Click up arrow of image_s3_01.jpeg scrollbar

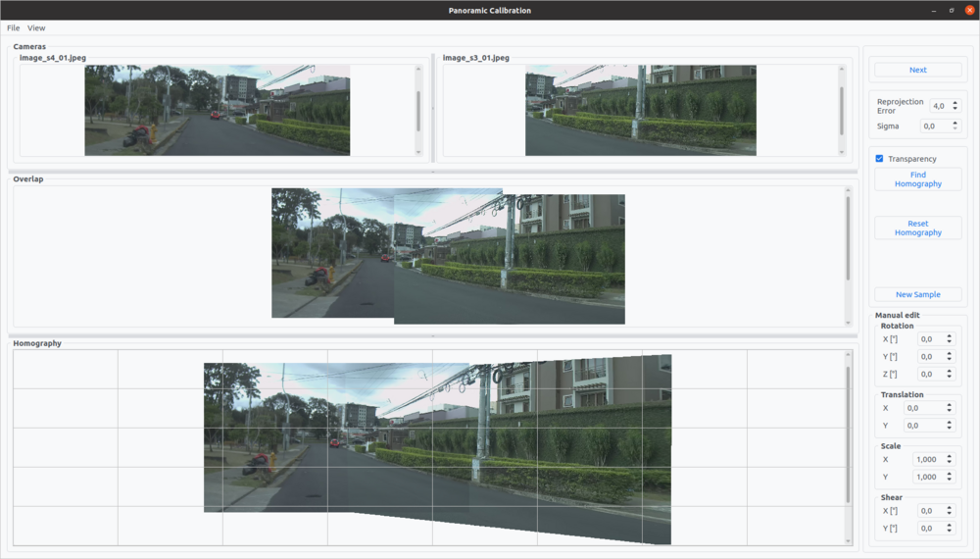pos(841,69)
